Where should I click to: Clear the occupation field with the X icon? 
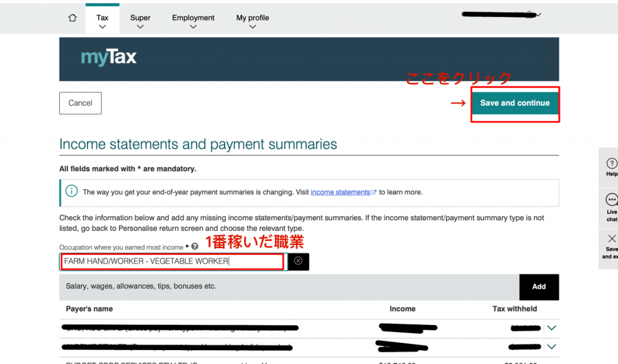(298, 261)
